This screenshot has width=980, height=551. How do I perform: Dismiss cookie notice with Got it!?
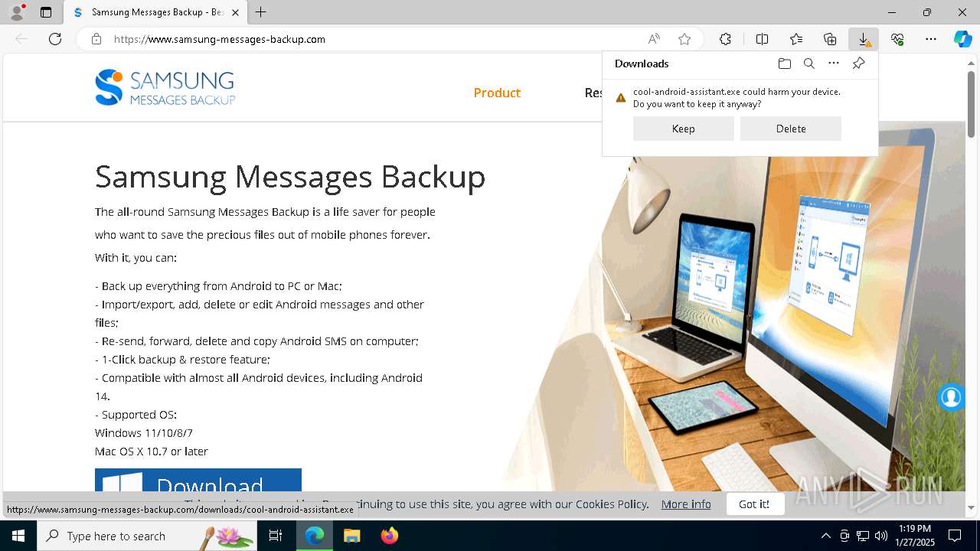(754, 504)
